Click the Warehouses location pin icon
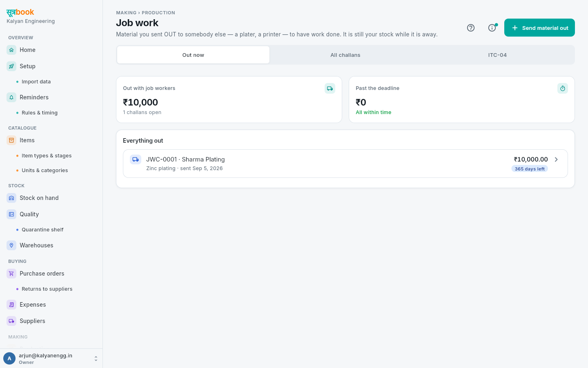Screen dimensions: 588x368 (11, 245)
